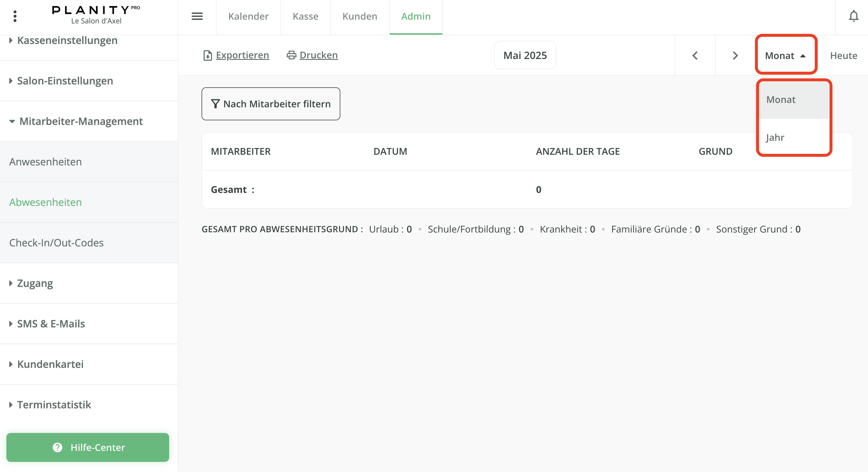
Task: Select Jahr from the view dropdown
Action: 774,137
